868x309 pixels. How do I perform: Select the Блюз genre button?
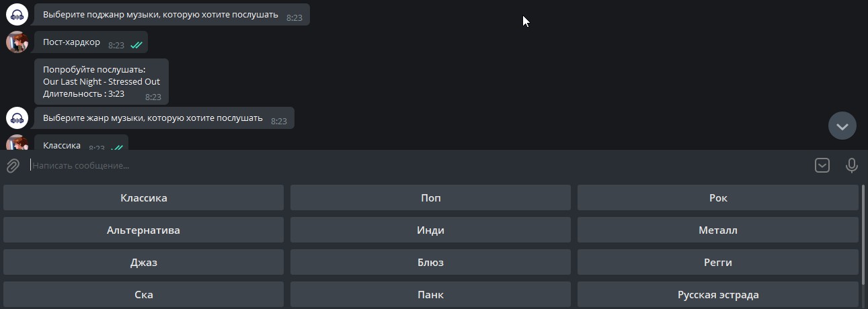[430, 263]
